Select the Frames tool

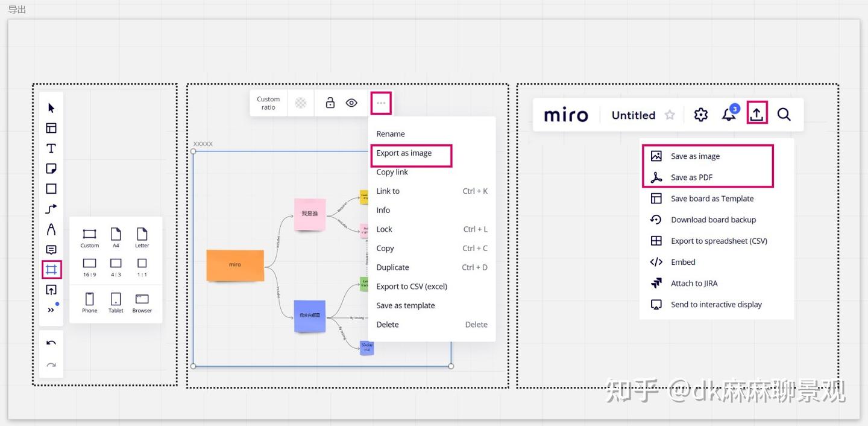tap(51, 269)
